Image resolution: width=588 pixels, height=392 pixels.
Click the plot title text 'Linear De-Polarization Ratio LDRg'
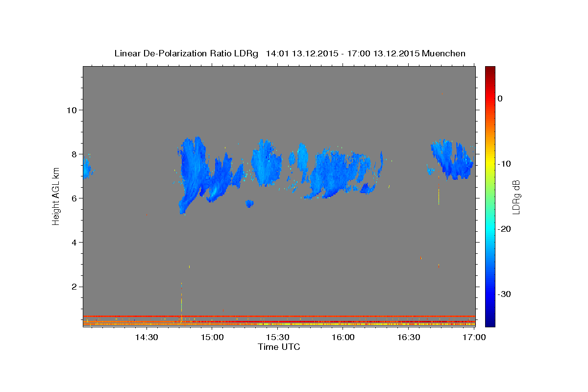pyautogui.click(x=186, y=53)
